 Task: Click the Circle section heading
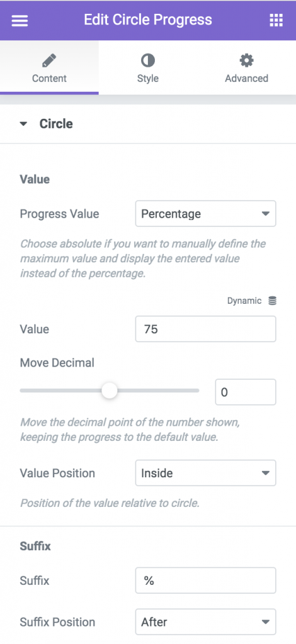point(56,124)
